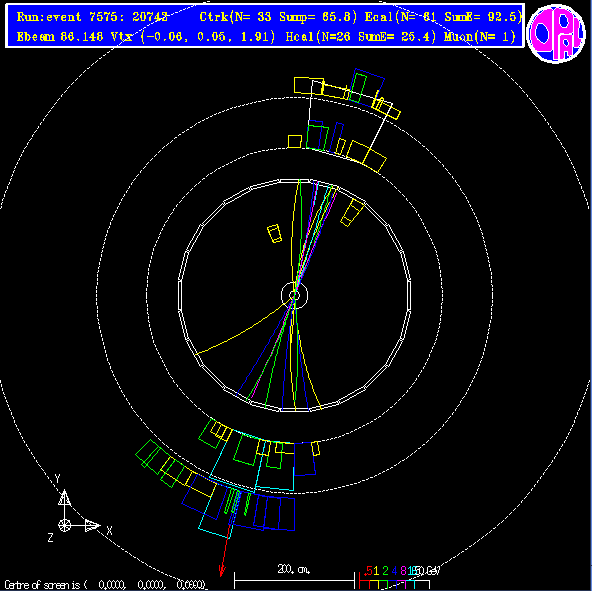The width and height of the screenshot is (592, 591).
Task: Click the Run:event 7575 header text
Action: (92, 17)
